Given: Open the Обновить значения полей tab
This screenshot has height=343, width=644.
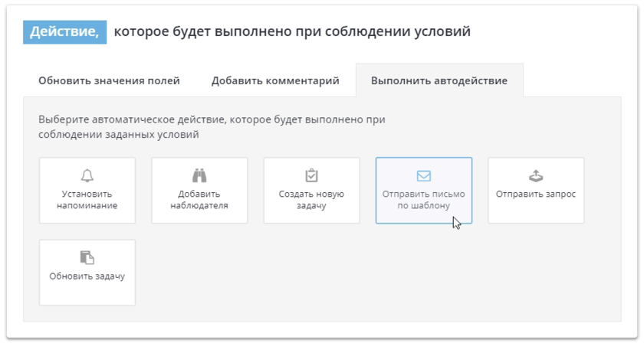Looking at the screenshot, I should click(x=109, y=80).
